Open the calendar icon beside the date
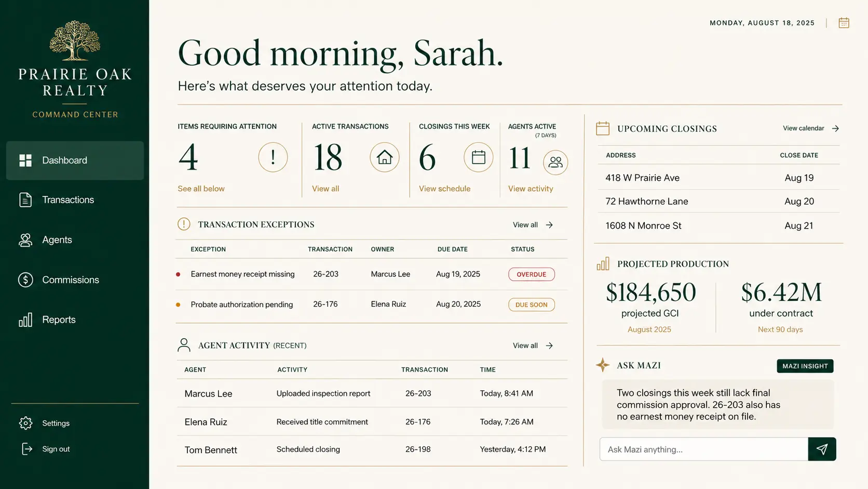Viewport: 868px width, 489px height. click(844, 23)
